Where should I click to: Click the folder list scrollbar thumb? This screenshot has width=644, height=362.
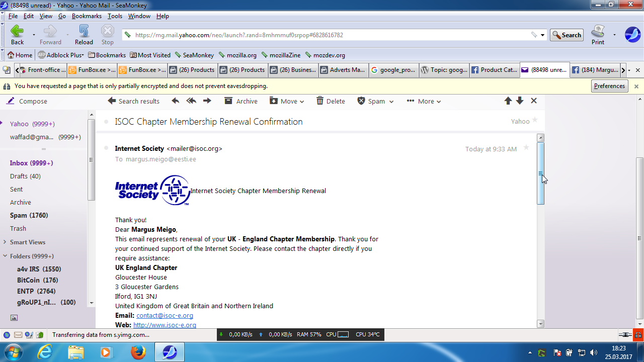pyautogui.click(x=91, y=160)
